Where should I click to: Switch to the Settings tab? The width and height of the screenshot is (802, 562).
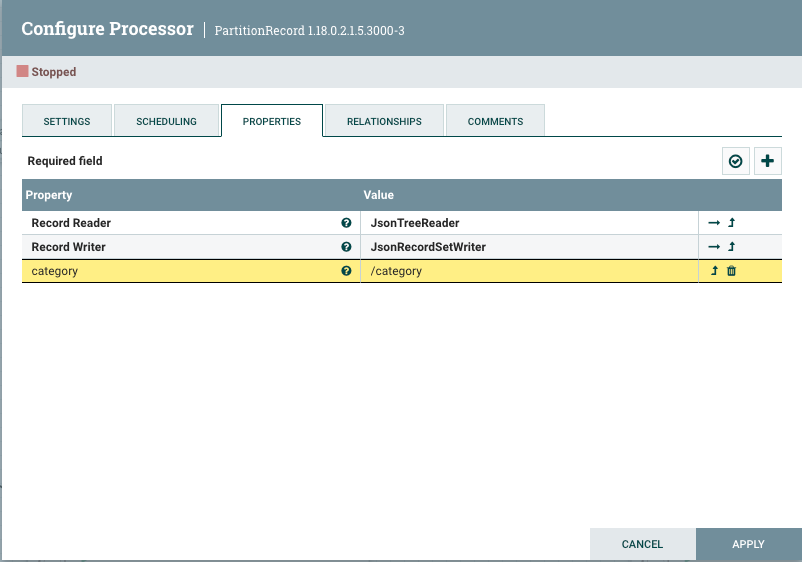(67, 121)
